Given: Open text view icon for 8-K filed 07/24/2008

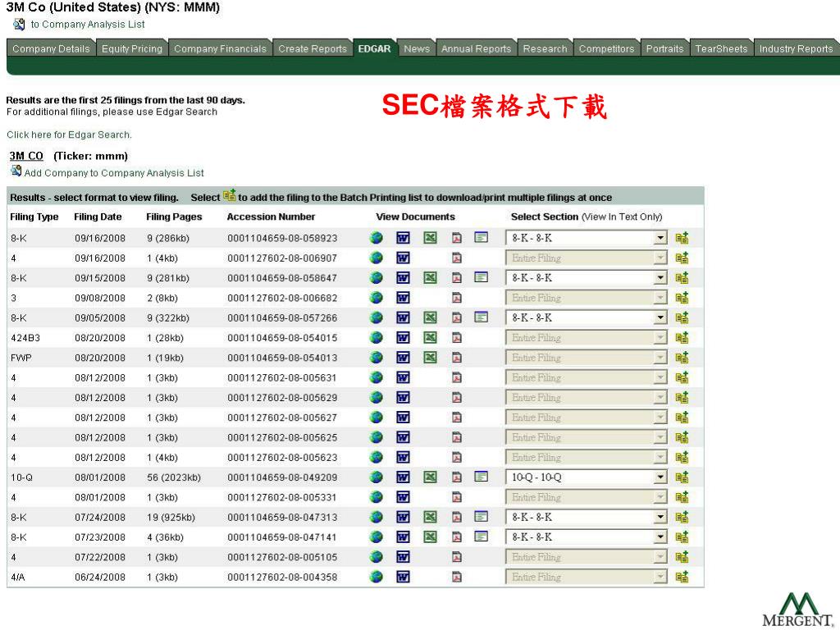Looking at the screenshot, I should pyautogui.click(x=481, y=517).
